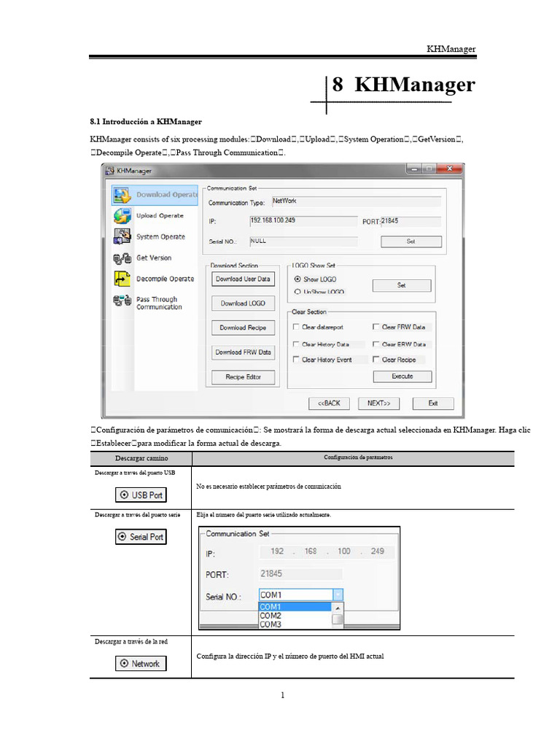Select the Show LOGO radio button
Image resolution: width=560 pixels, height=747 pixels.
[x=297, y=279]
